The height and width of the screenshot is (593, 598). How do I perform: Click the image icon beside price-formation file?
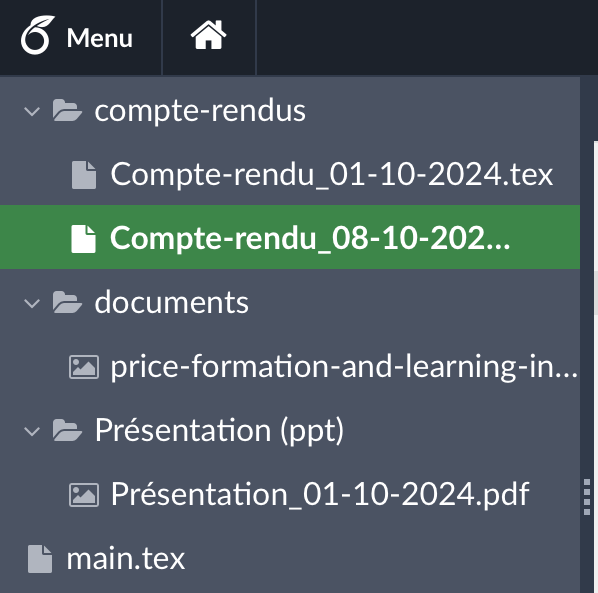pyautogui.click(x=84, y=367)
